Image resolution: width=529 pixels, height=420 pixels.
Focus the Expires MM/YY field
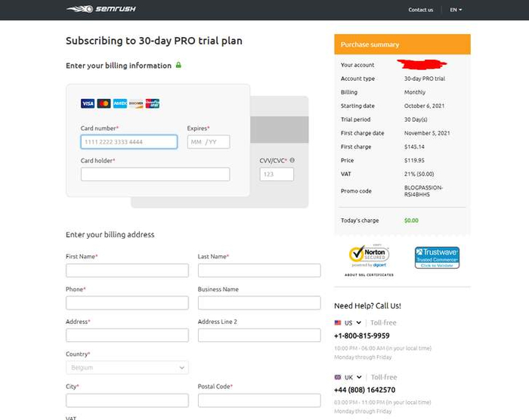coord(209,142)
